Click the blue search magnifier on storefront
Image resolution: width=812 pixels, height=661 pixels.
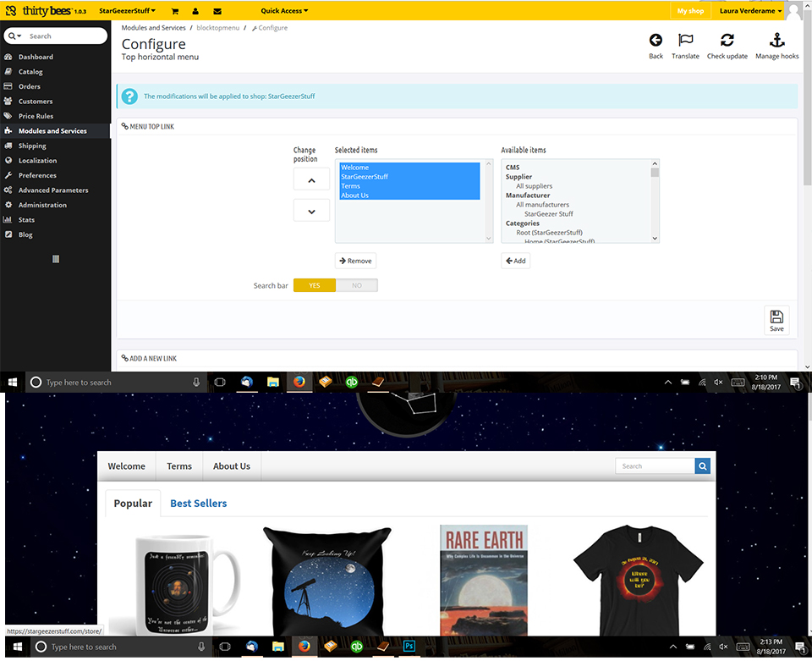click(702, 466)
